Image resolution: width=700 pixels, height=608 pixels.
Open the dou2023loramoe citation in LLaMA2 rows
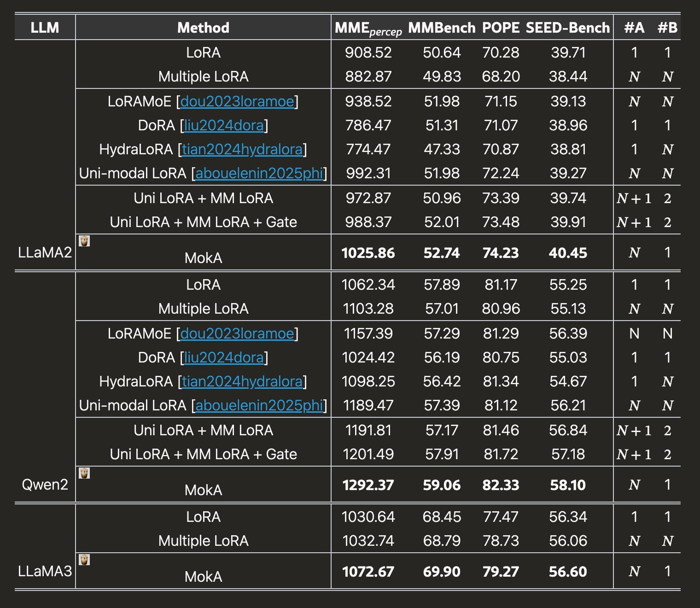click(x=237, y=101)
